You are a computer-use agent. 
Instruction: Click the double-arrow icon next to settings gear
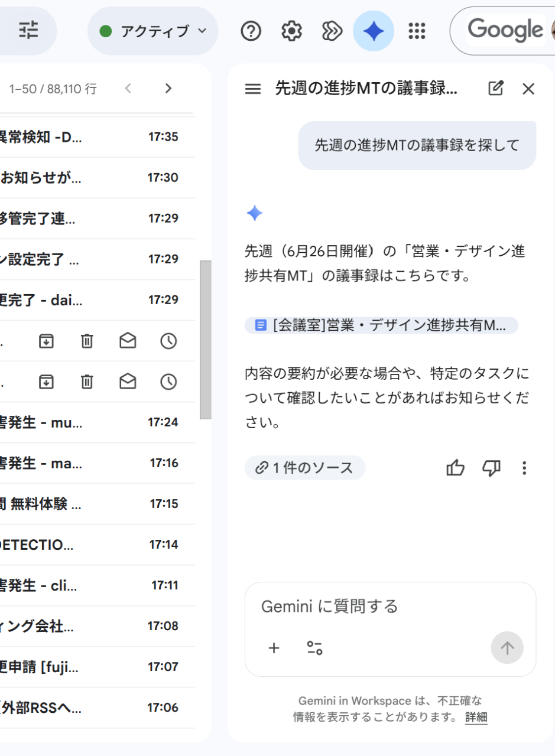pos(332,31)
